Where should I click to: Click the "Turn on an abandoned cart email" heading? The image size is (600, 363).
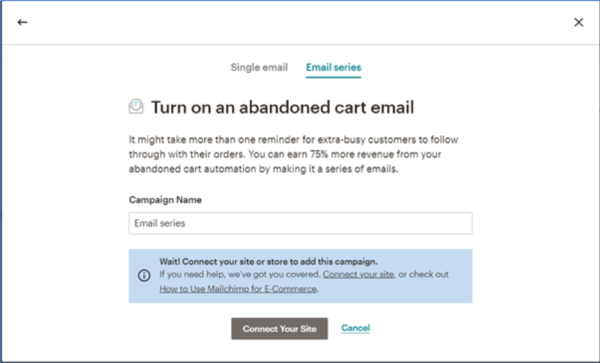tap(283, 107)
